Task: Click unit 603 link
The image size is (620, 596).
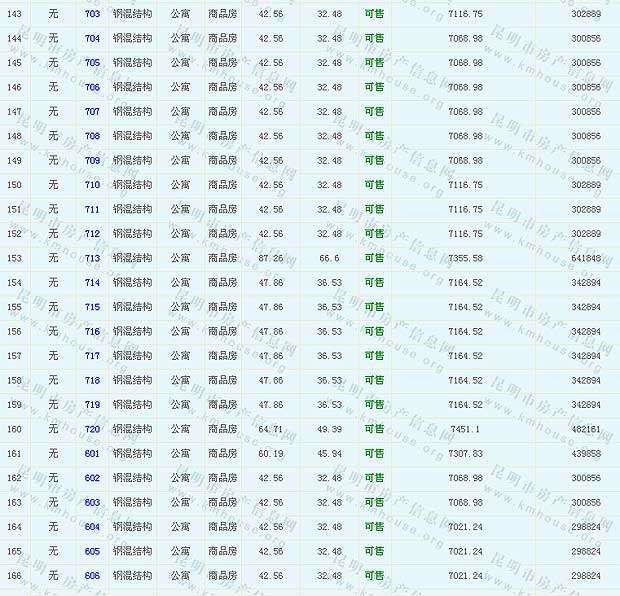Action: pos(92,503)
